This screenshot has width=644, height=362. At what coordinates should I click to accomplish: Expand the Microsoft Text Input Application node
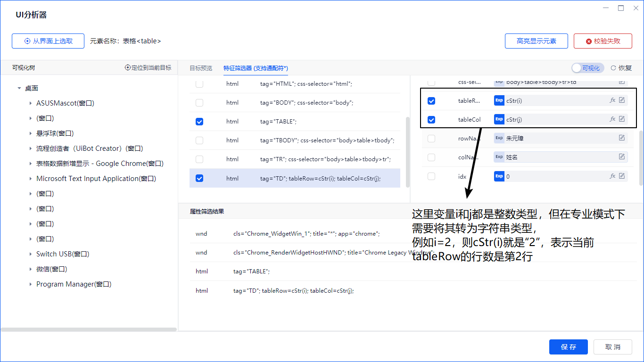click(31, 179)
